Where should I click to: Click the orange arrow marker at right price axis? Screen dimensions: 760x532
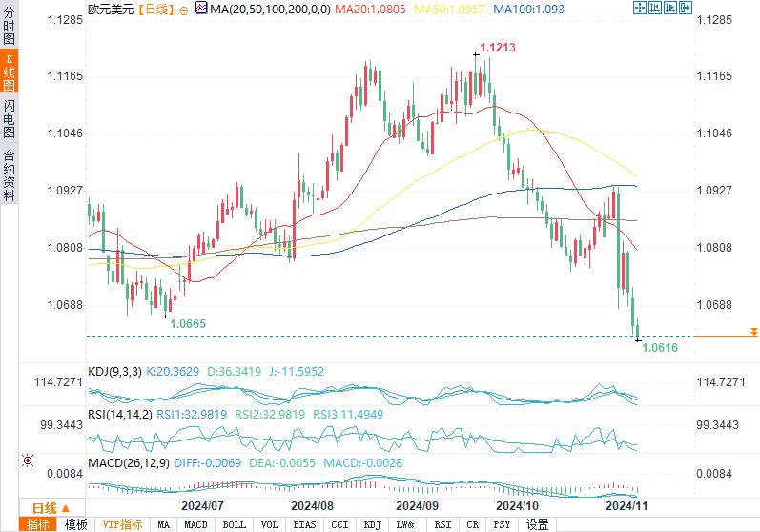pos(753,332)
